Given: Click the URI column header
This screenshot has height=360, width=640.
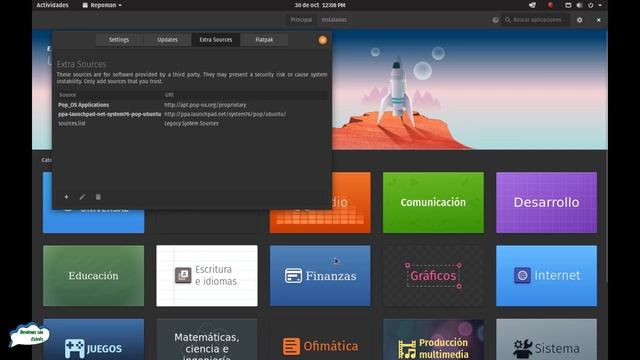Looking at the screenshot, I should [x=245, y=95].
